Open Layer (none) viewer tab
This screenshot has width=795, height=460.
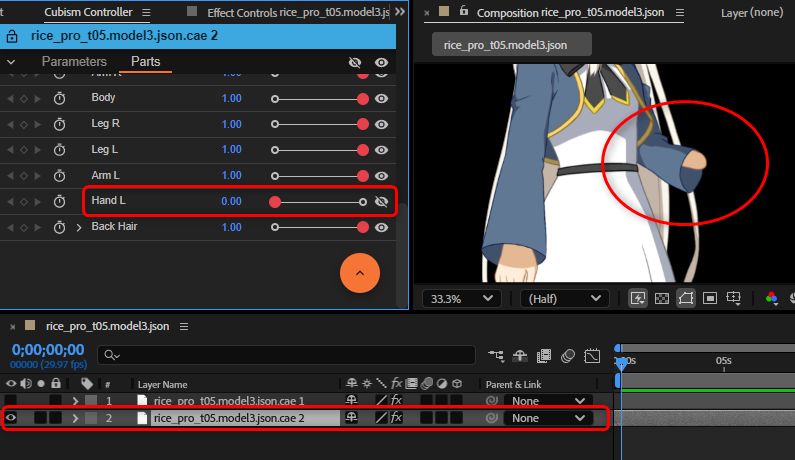752,12
